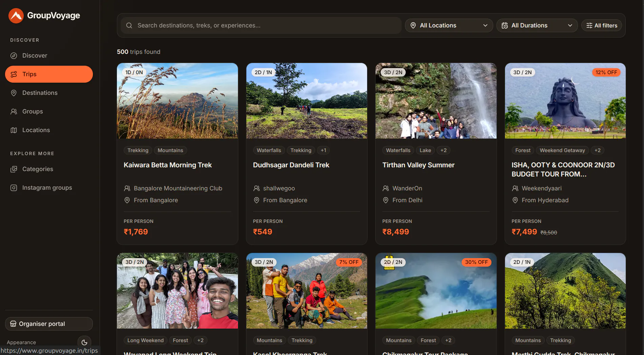Click the organiser icon beside WanderOn

[386, 188]
